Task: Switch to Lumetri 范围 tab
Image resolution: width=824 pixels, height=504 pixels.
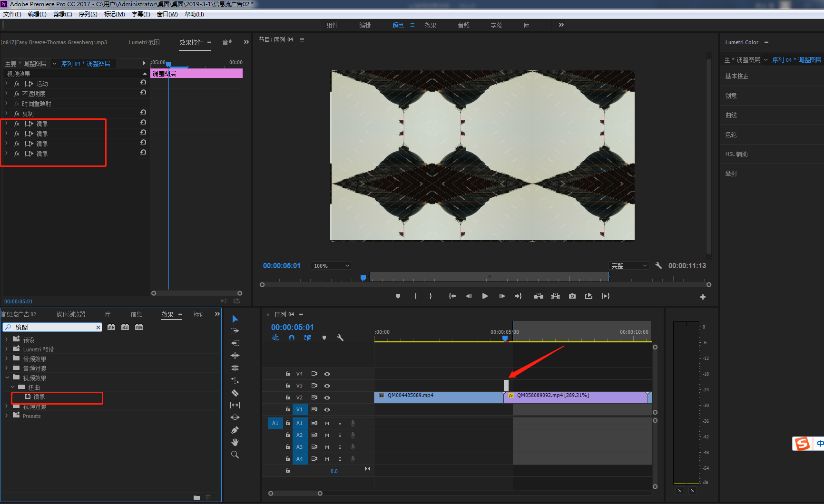Action: [x=144, y=42]
